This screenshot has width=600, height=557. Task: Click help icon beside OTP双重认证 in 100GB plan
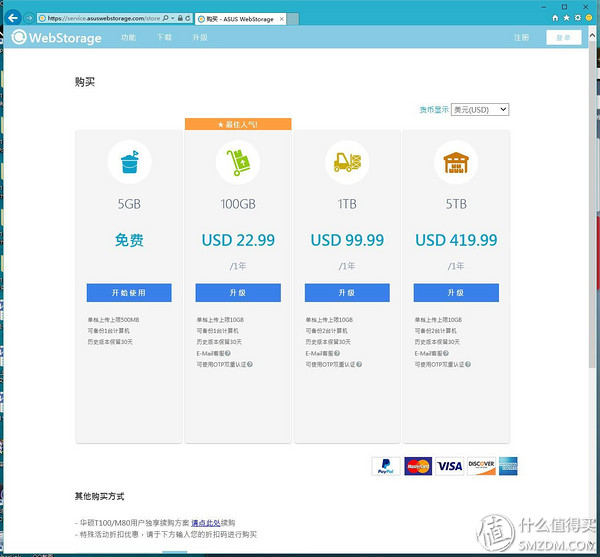250,364
